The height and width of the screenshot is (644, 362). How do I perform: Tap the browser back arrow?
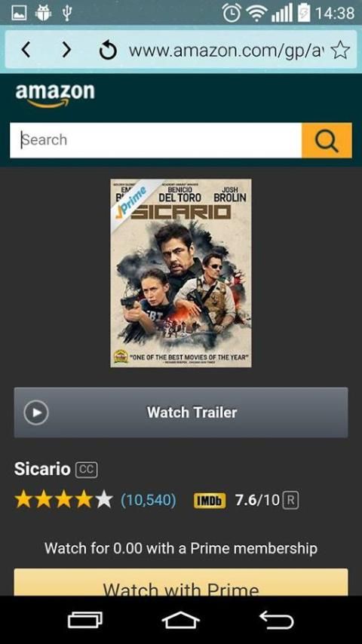point(26,50)
